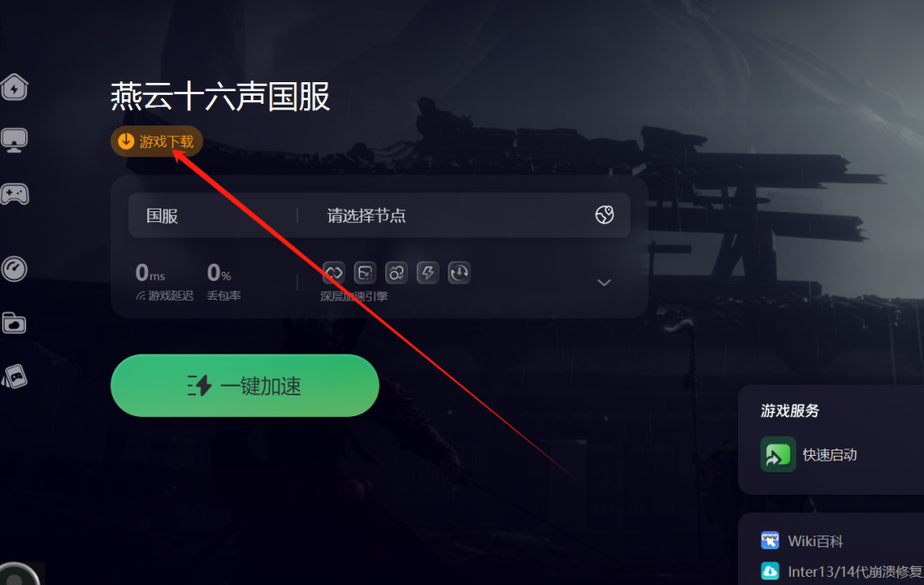
Task: Expand the chevron in acceleration engine panel
Action: [x=604, y=283]
